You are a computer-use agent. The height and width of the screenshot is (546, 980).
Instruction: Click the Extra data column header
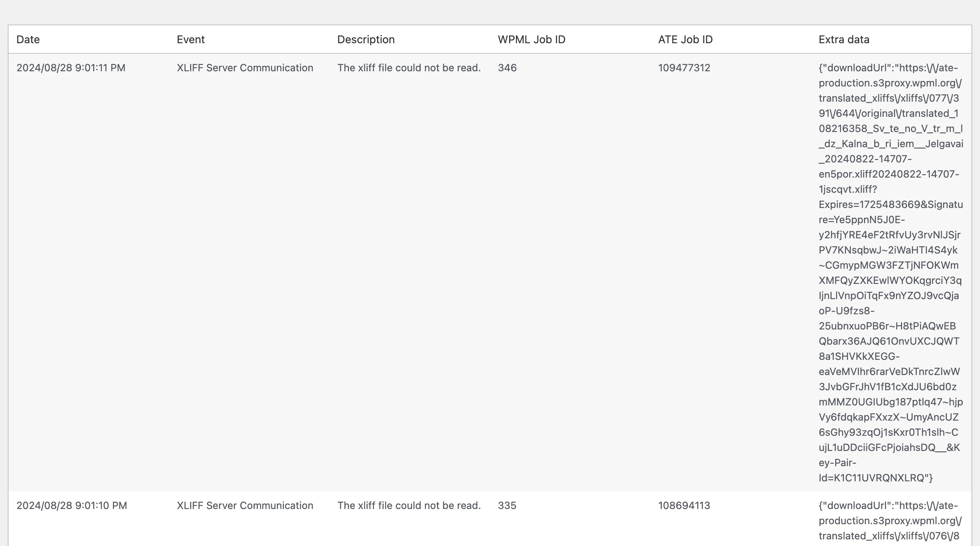pyautogui.click(x=844, y=40)
